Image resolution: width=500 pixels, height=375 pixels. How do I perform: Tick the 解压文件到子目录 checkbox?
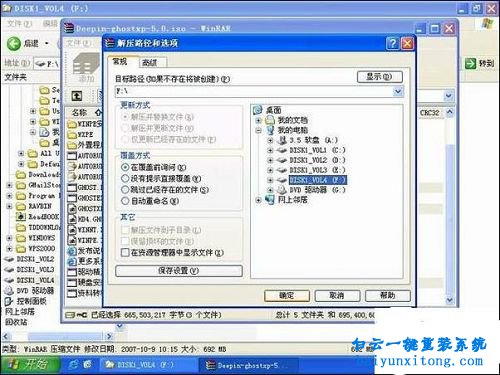[125, 230]
